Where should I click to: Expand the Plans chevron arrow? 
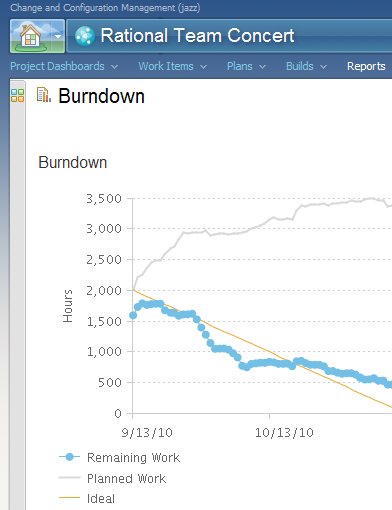[263, 67]
